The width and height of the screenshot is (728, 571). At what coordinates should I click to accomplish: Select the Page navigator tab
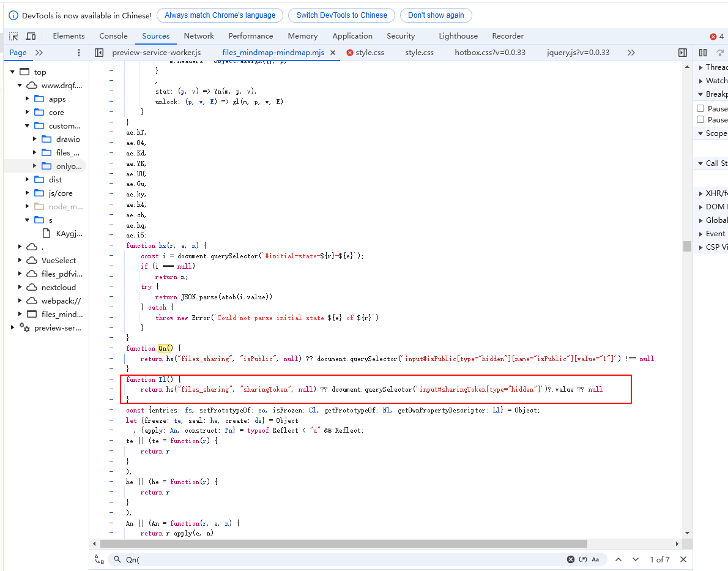18,53
